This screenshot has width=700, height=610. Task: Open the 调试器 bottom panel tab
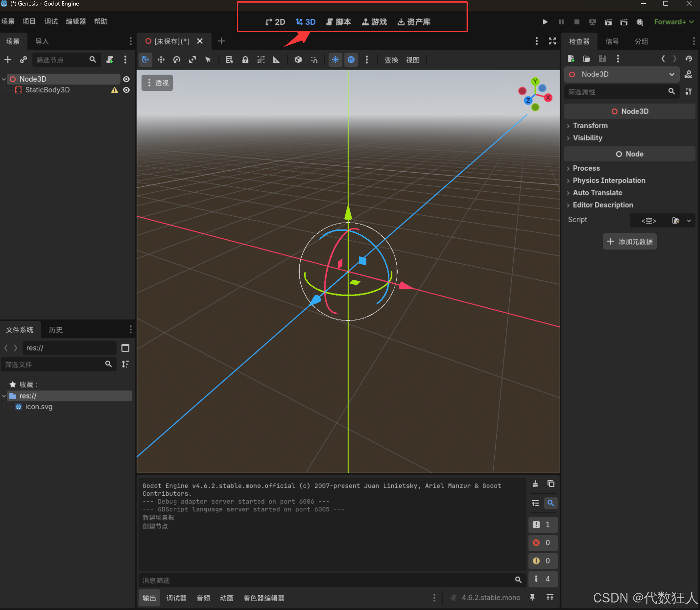click(x=176, y=598)
